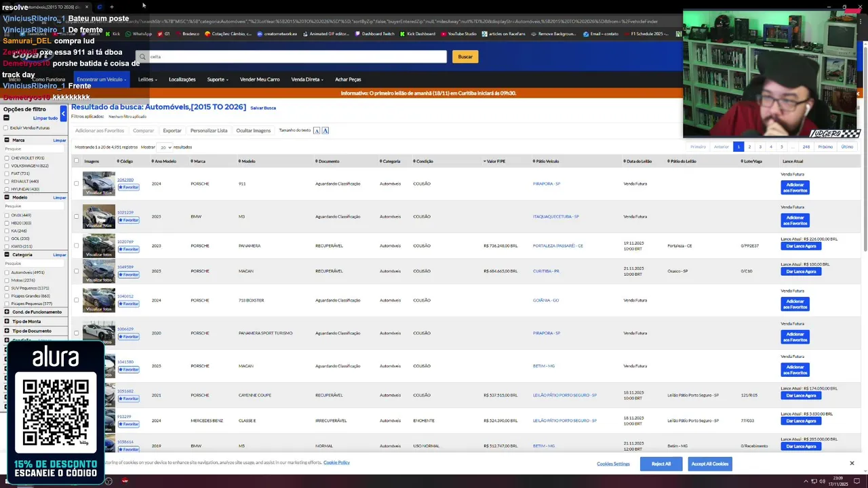
Task: Collapse the Marca filter section
Action: pyautogui.click(x=7, y=140)
